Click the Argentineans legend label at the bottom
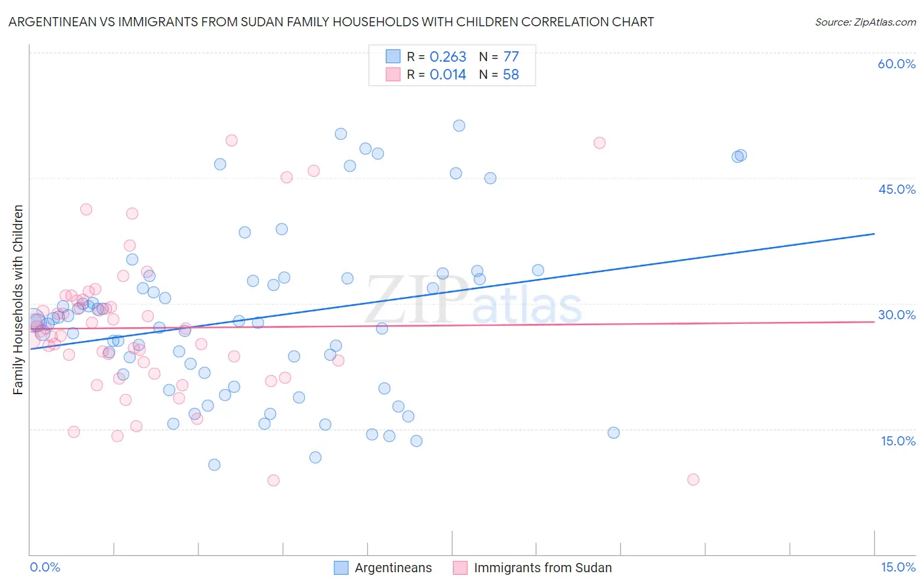 [393, 568]
